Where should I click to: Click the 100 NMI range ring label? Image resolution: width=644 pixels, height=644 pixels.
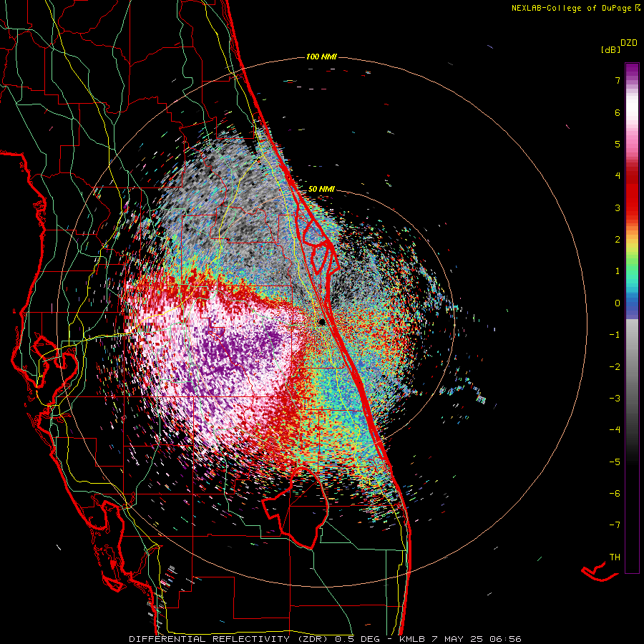(321, 57)
